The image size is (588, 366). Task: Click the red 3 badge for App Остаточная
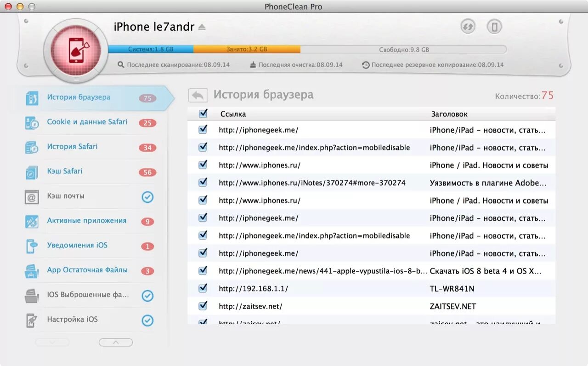tap(147, 272)
